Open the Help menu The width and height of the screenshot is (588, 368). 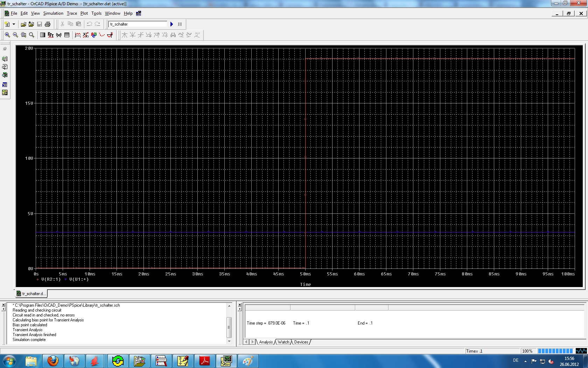coord(128,13)
